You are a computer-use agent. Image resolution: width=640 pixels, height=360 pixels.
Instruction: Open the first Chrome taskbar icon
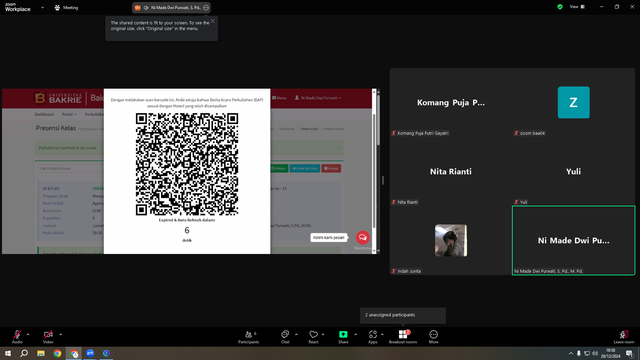pyautogui.click(x=57, y=353)
